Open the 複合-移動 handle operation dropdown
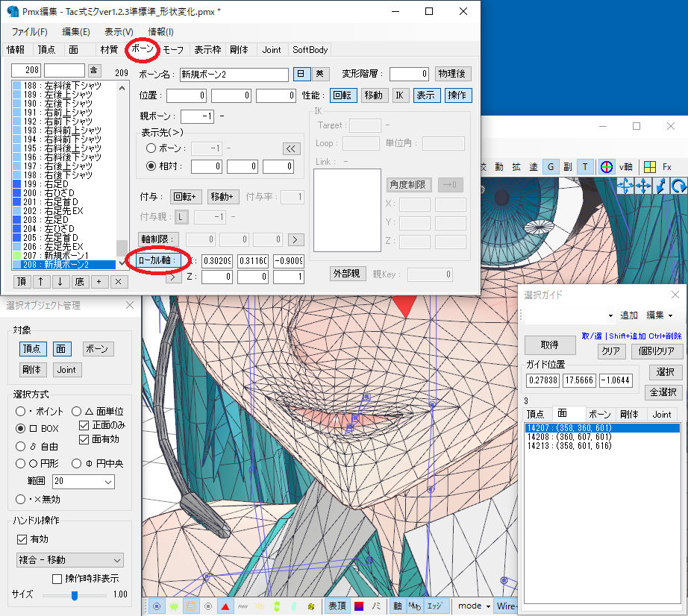 click(69, 559)
